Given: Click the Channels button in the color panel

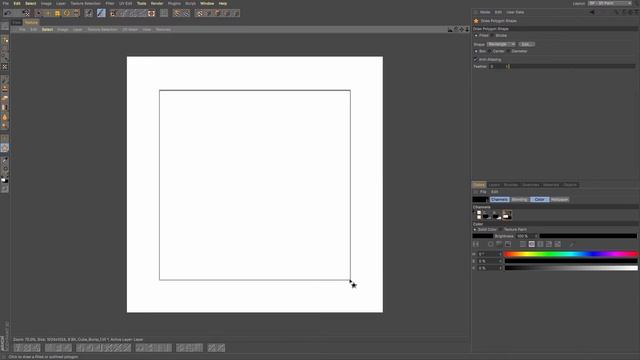Looking at the screenshot, I should pos(500,200).
